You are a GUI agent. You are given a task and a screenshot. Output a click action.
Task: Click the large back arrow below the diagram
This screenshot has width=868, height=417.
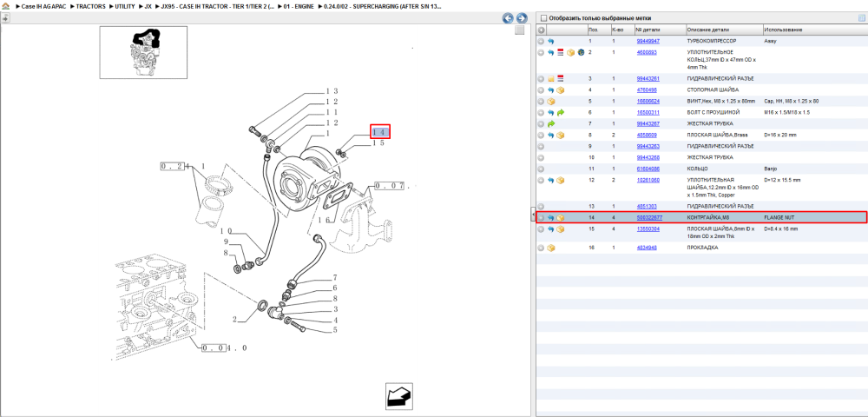click(x=399, y=396)
